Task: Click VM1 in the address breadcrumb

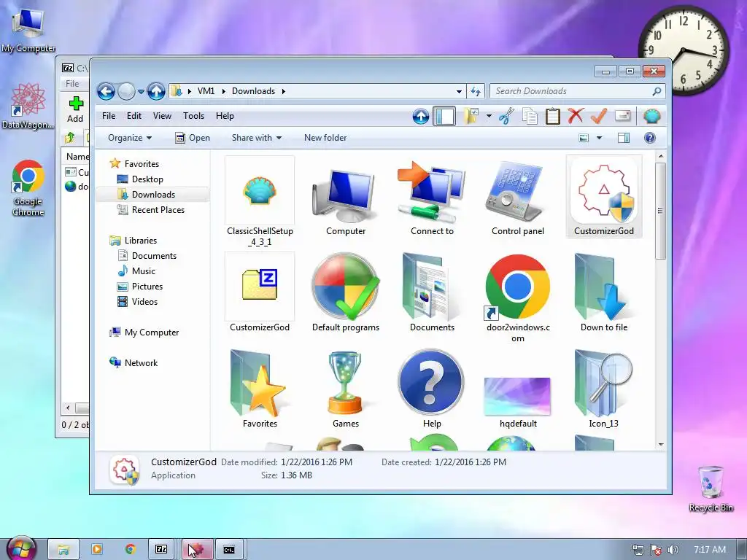Action: pos(206,91)
